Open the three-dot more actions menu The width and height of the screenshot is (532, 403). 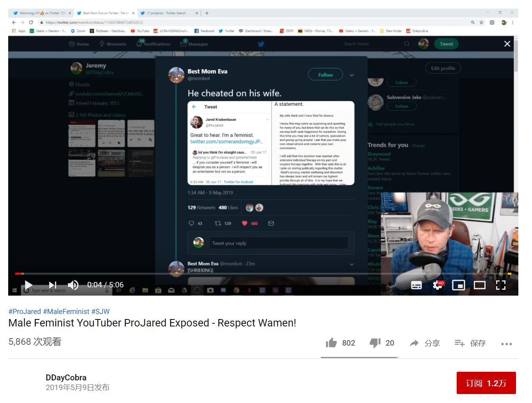(x=506, y=344)
